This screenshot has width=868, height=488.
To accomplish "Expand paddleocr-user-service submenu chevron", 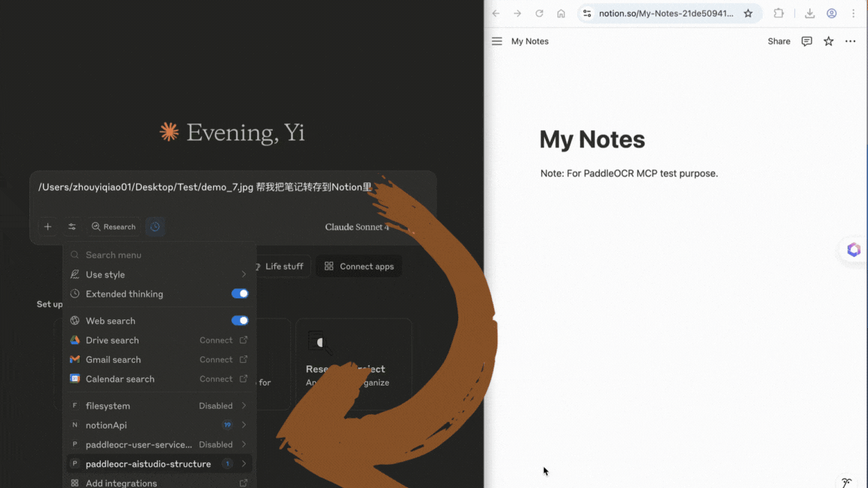I will 243,444.
